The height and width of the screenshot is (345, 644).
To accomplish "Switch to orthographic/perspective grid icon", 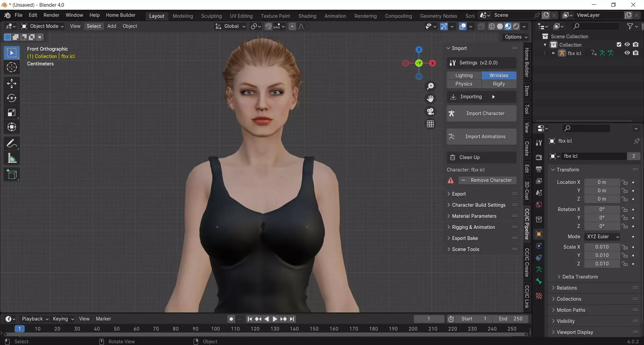I will click(430, 124).
